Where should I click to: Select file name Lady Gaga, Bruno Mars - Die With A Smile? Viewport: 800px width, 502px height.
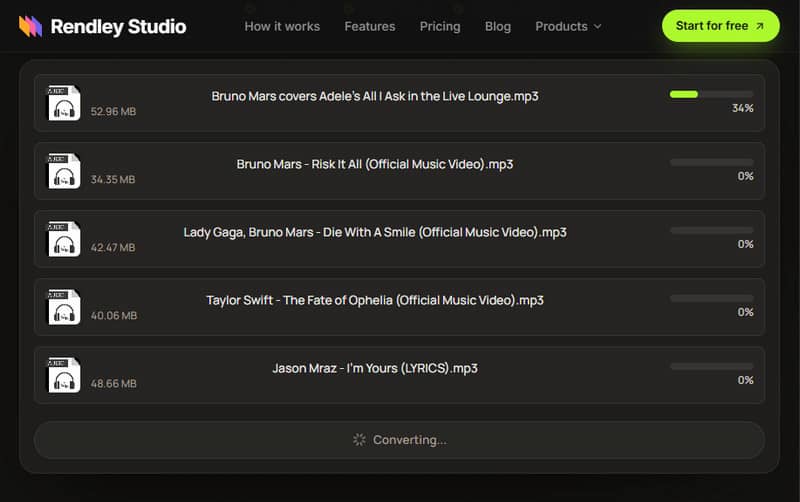pos(375,233)
